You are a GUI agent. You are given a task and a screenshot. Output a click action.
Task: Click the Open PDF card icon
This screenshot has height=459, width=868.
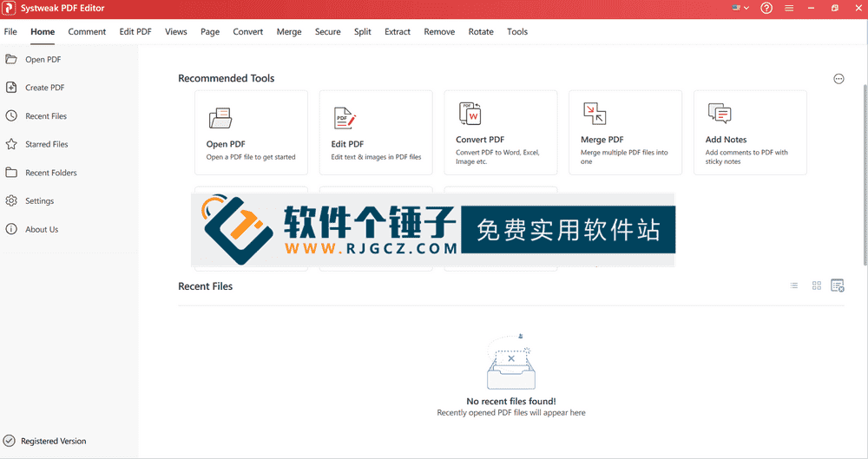tap(220, 118)
